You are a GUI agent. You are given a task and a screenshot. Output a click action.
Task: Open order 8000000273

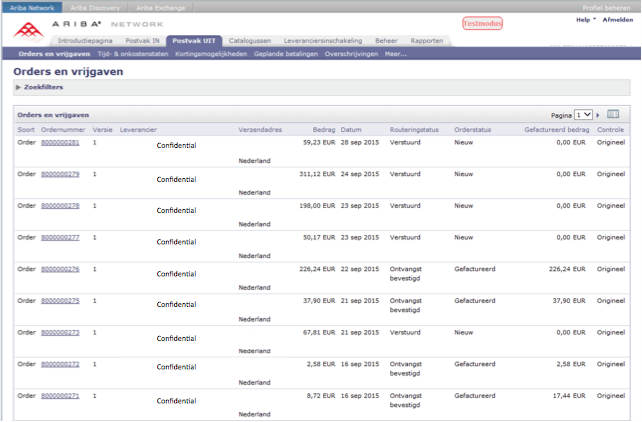click(x=60, y=332)
